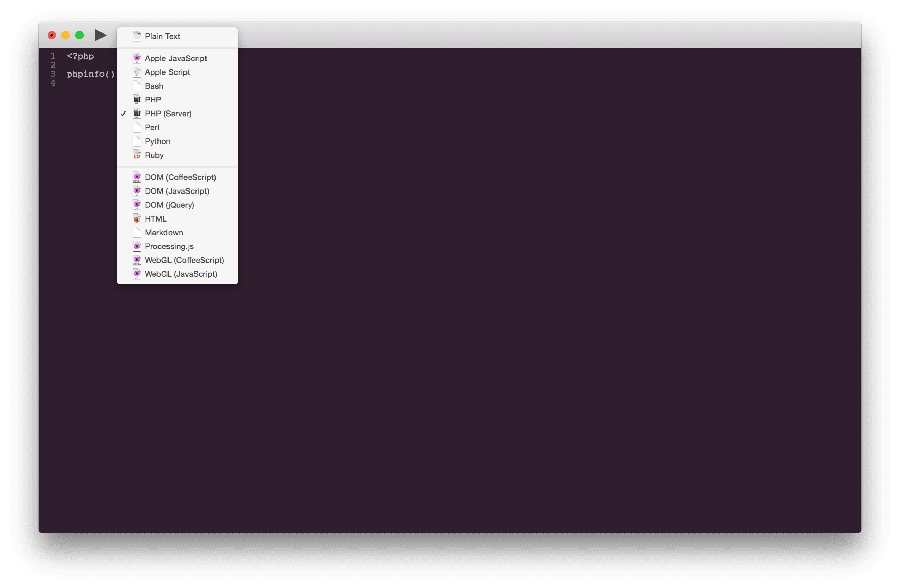Click line number 1 in gutter
This screenshot has width=900, height=588.
coord(53,56)
